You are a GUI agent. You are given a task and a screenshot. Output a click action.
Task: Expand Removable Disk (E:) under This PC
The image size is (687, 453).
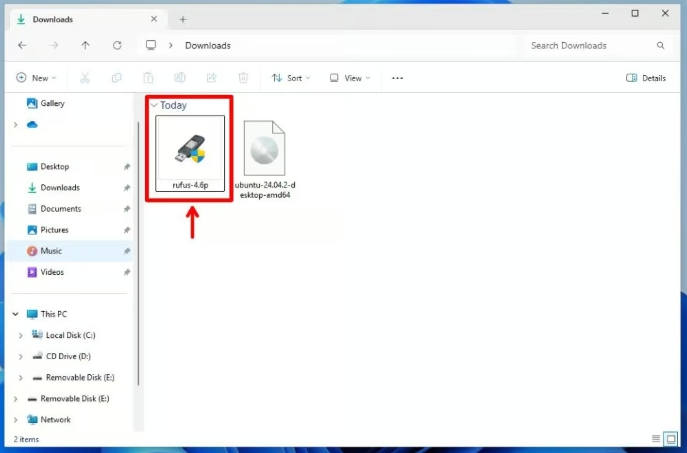pyautogui.click(x=21, y=377)
